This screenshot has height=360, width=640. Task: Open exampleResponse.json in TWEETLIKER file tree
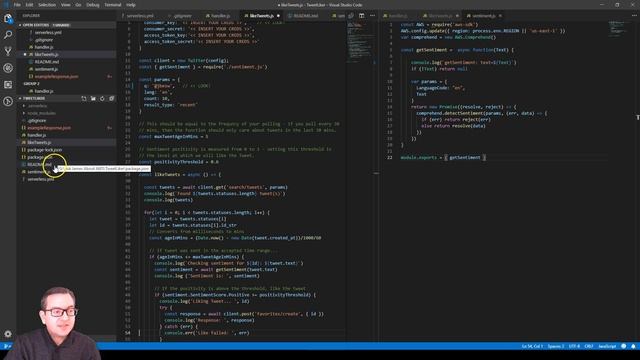(49, 128)
